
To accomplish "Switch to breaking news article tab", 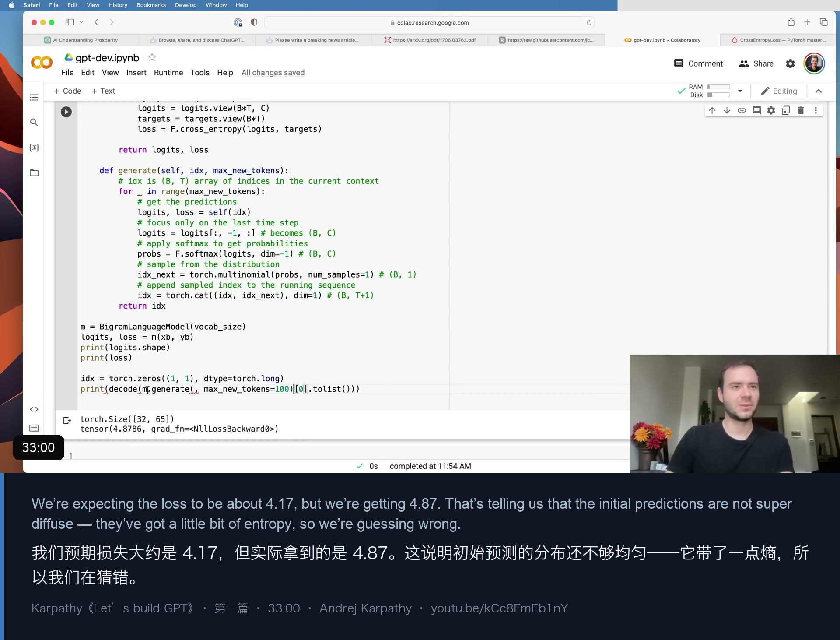I will tap(313, 40).
